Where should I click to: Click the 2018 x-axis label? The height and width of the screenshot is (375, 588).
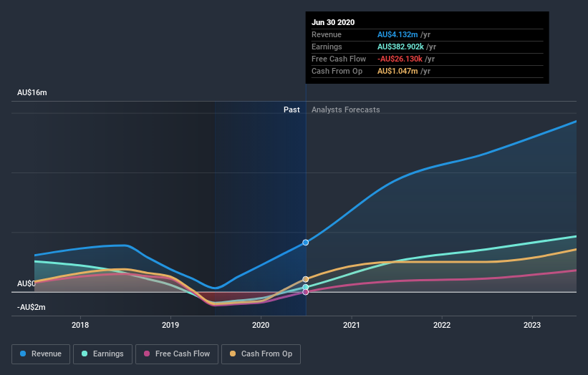click(80, 325)
